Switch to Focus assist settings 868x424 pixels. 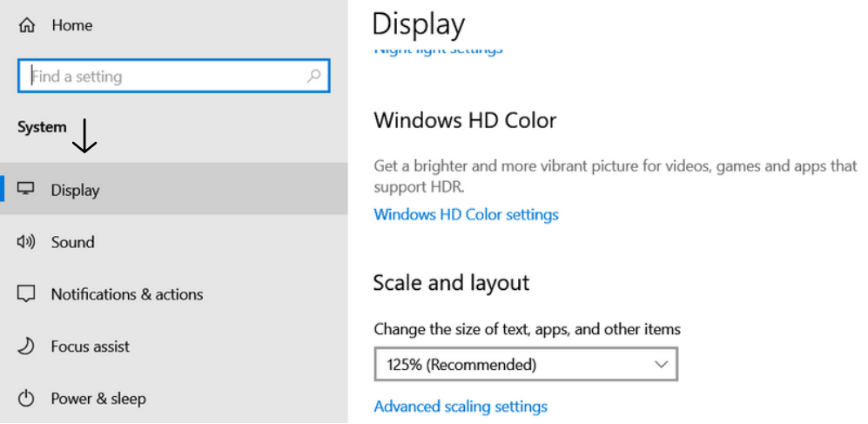coord(91,347)
